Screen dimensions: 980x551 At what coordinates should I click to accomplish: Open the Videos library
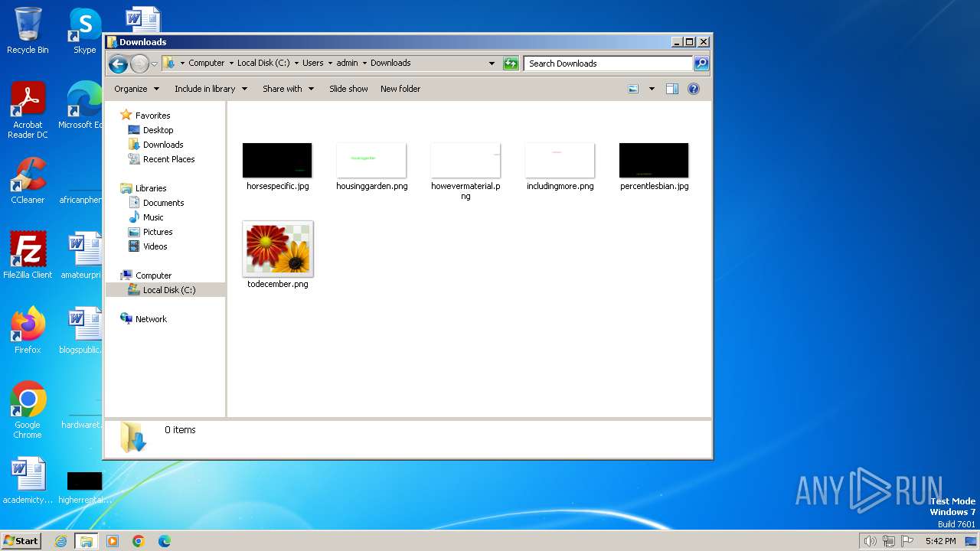point(155,246)
